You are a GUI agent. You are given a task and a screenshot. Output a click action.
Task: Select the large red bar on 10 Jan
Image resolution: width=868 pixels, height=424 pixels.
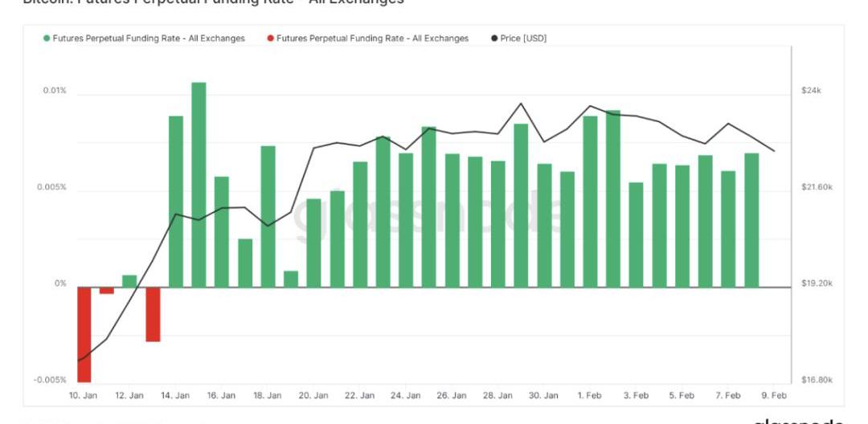(84, 334)
